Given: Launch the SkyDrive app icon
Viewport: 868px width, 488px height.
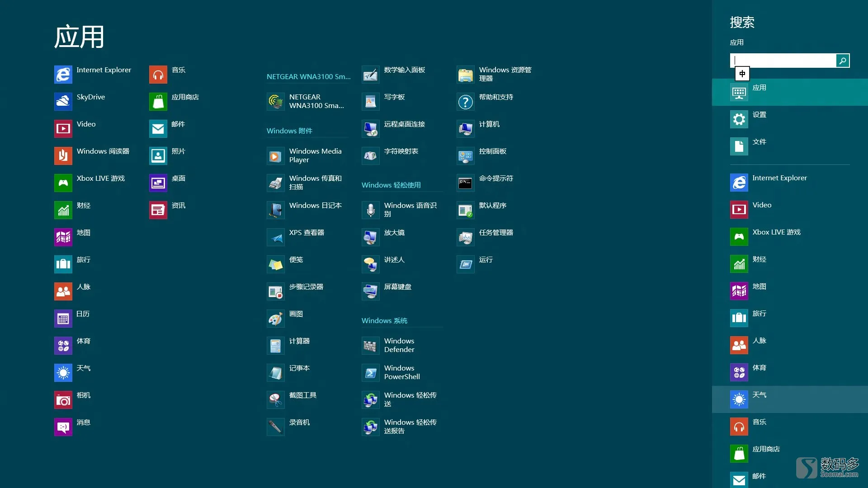Looking at the screenshot, I should (63, 102).
